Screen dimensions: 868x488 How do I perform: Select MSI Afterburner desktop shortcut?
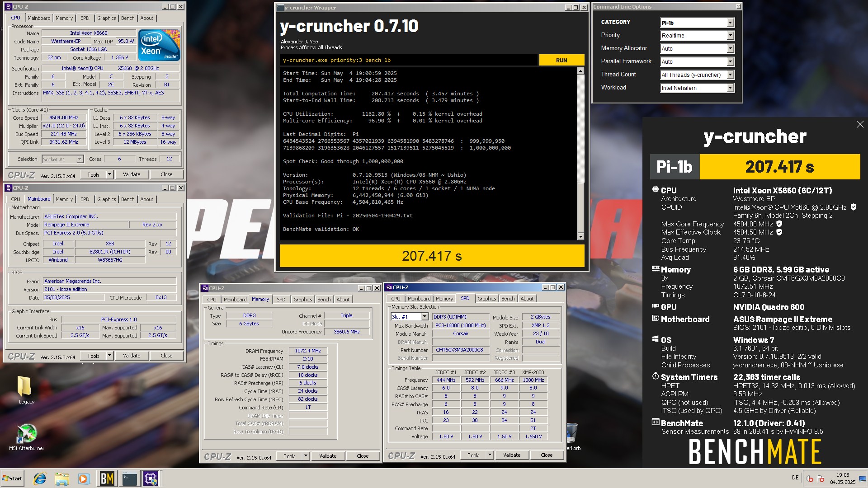[x=26, y=437]
